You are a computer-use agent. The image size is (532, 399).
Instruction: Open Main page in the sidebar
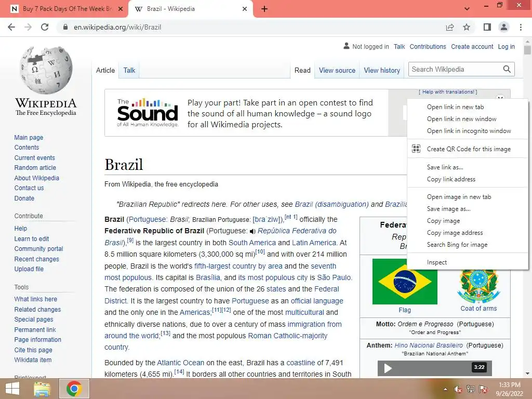pyautogui.click(x=29, y=137)
